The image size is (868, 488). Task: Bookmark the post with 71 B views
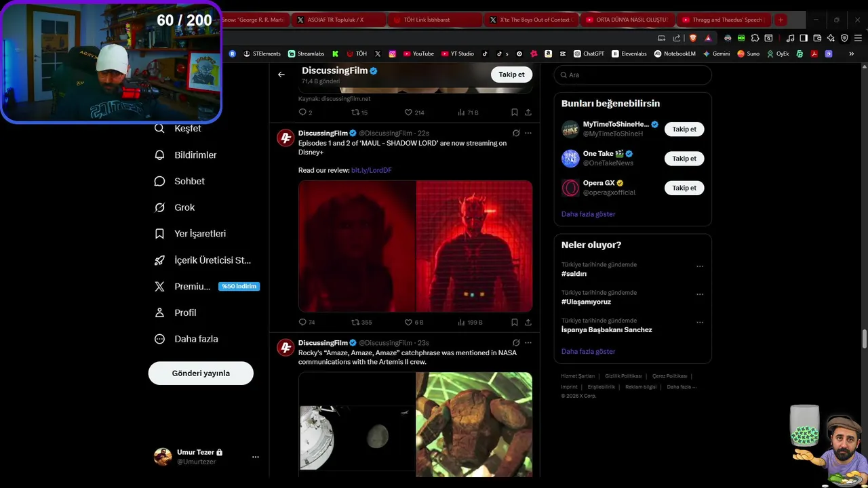click(x=515, y=113)
